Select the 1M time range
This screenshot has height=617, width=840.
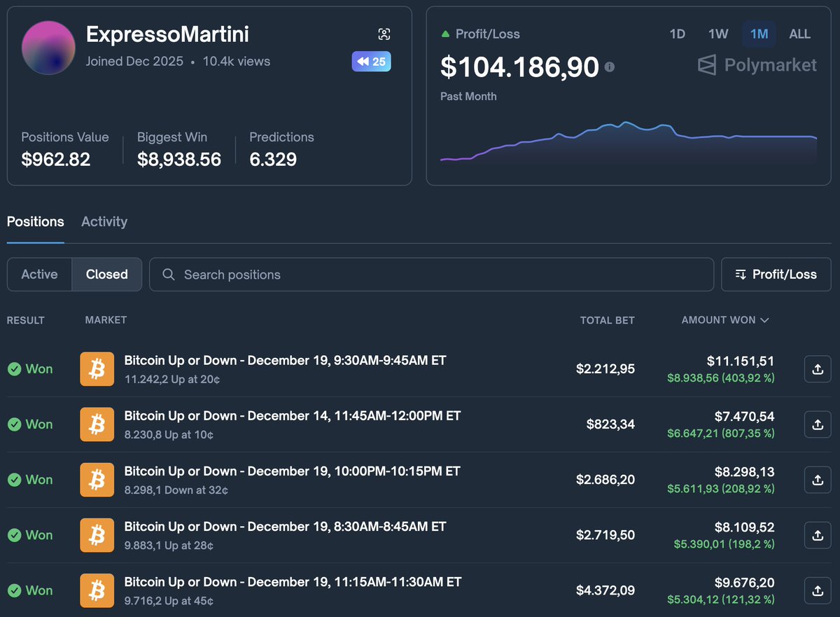point(759,34)
